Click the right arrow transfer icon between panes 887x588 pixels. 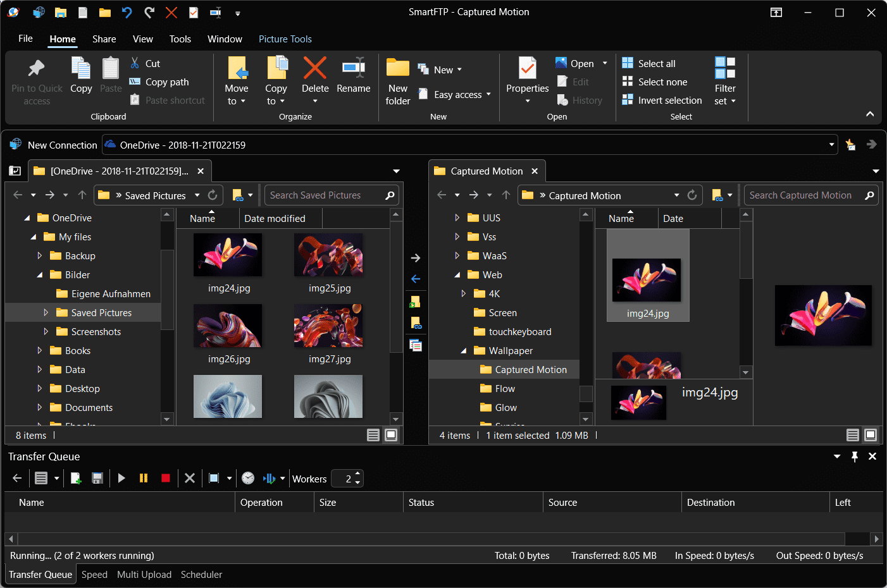point(416,258)
